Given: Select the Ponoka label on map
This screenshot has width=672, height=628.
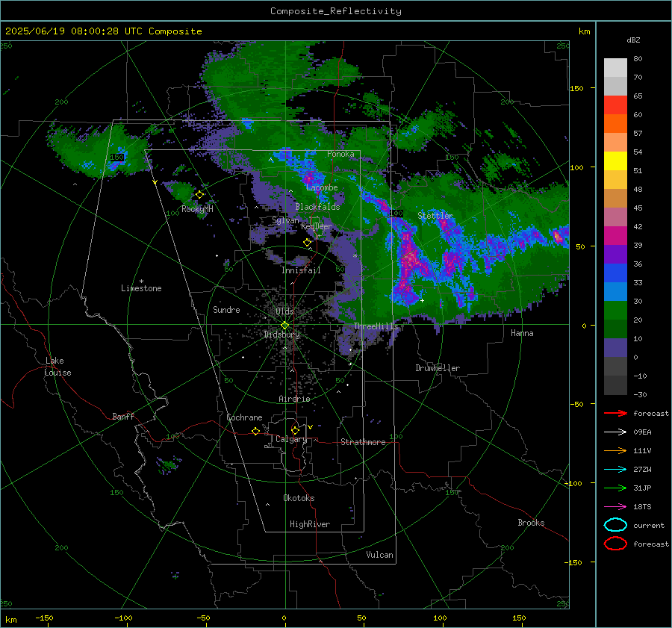Looking at the screenshot, I should (x=340, y=154).
